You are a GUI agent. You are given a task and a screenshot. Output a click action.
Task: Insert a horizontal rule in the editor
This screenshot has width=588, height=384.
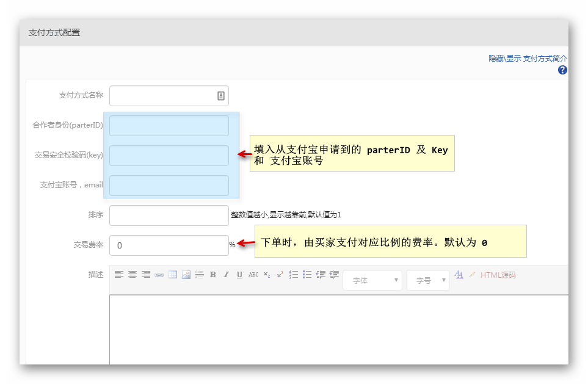point(200,275)
